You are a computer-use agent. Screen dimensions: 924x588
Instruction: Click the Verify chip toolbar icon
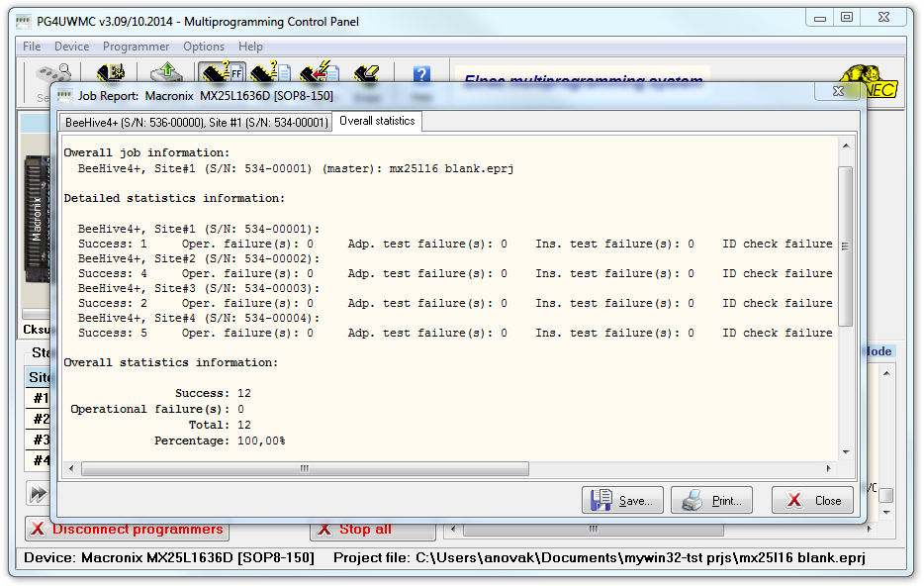click(270, 72)
